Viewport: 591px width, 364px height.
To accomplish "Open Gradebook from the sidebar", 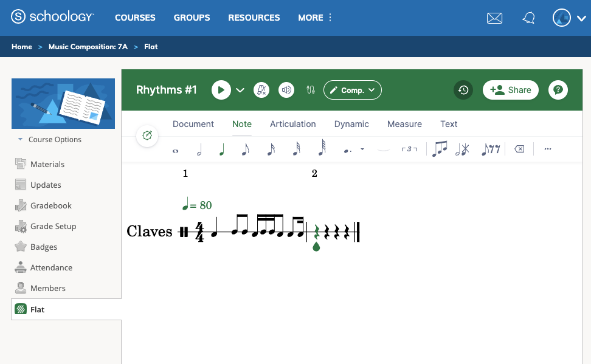I will [x=52, y=205].
